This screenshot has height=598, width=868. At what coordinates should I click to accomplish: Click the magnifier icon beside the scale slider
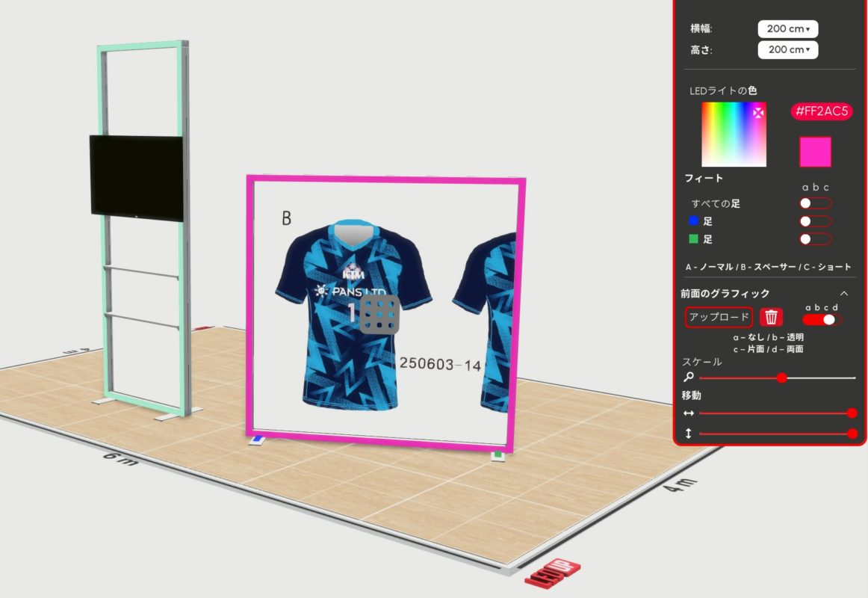click(x=689, y=377)
